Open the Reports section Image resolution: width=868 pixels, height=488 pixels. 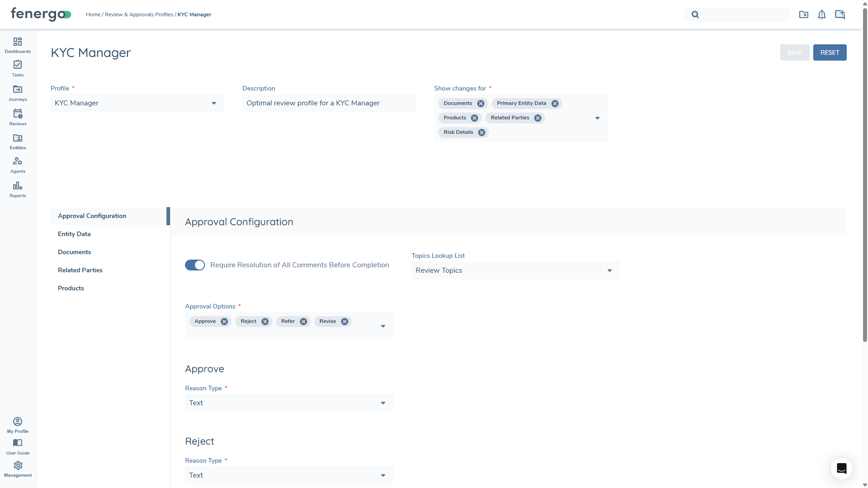click(x=18, y=189)
